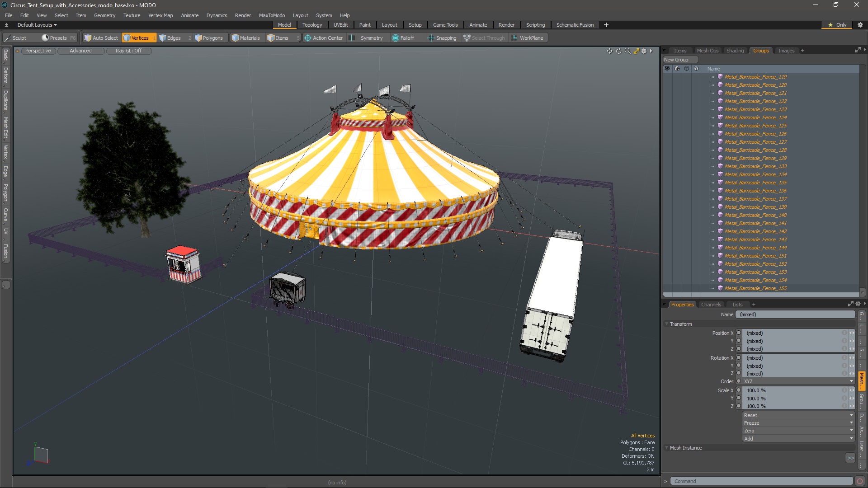This screenshot has height=488, width=868.
Task: Open the Geometry menu
Action: (x=104, y=15)
